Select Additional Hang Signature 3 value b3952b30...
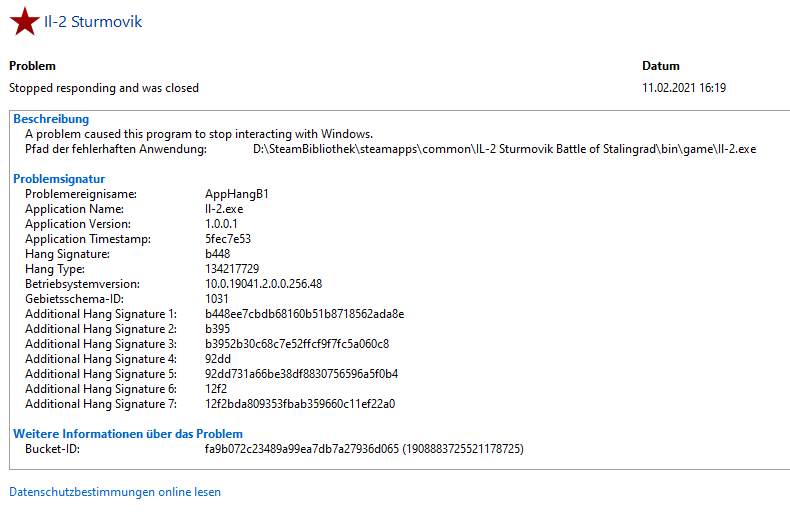Image resolution: width=790 pixels, height=517 pixels. 297,344
